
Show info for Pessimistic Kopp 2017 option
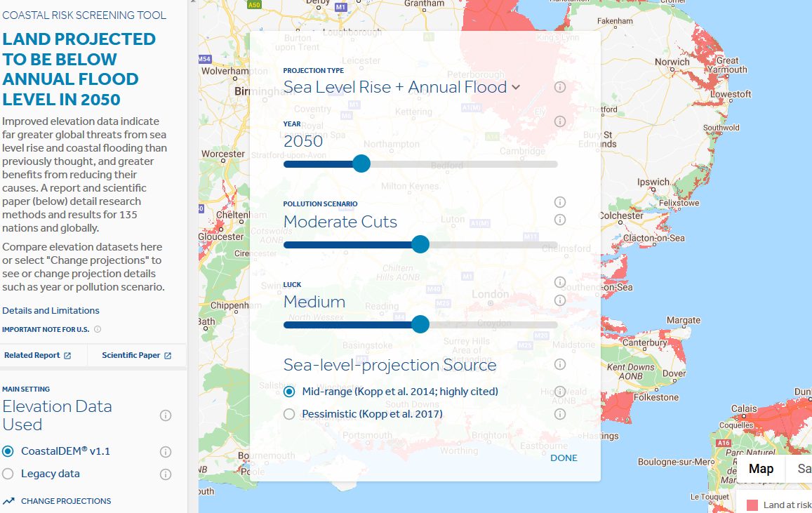[x=560, y=414]
